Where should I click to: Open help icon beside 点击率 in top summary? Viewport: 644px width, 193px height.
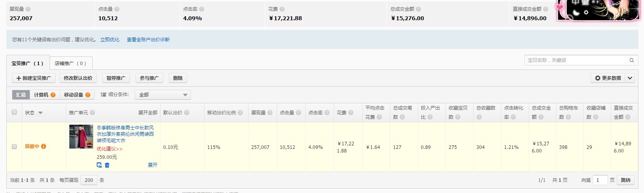202,9
